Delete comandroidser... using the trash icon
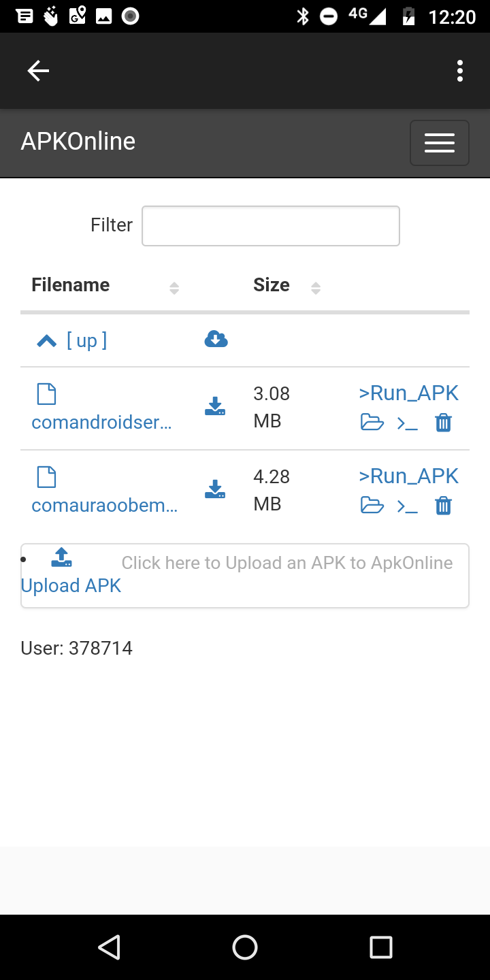490x980 pixels. [x=443, y=423]
